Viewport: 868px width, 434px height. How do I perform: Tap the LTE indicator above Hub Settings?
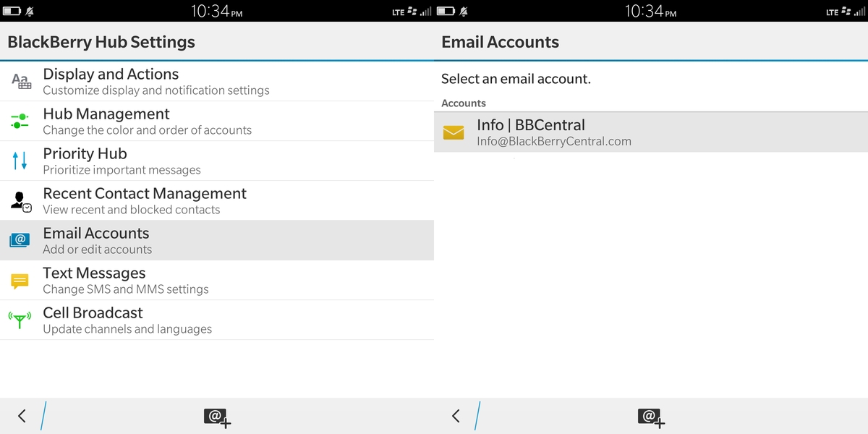398,12
